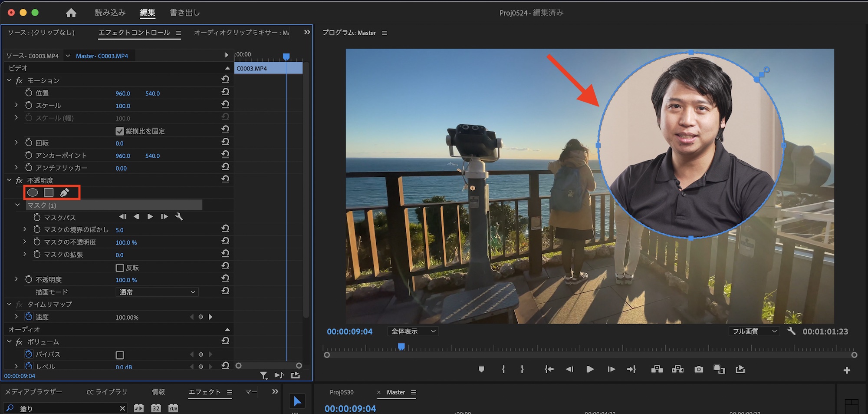This screenshot has height=414, width=868.
Task: Open Program monitor wrench settings
Action: coord(791,331)
